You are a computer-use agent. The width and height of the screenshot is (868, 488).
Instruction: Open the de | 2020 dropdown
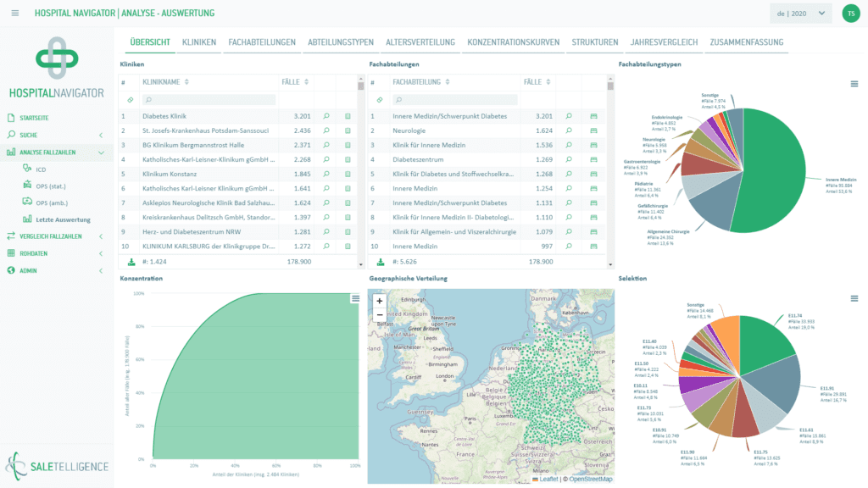pos(799,13)
